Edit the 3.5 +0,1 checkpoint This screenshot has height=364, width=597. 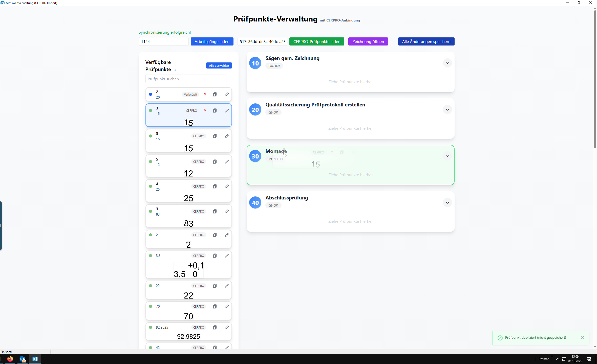[x=227, y=256]
